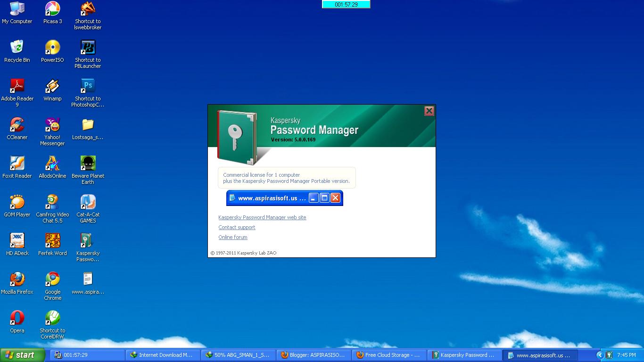
Task: Launch Ferfek Word shortcut
Action: point(52,245)
